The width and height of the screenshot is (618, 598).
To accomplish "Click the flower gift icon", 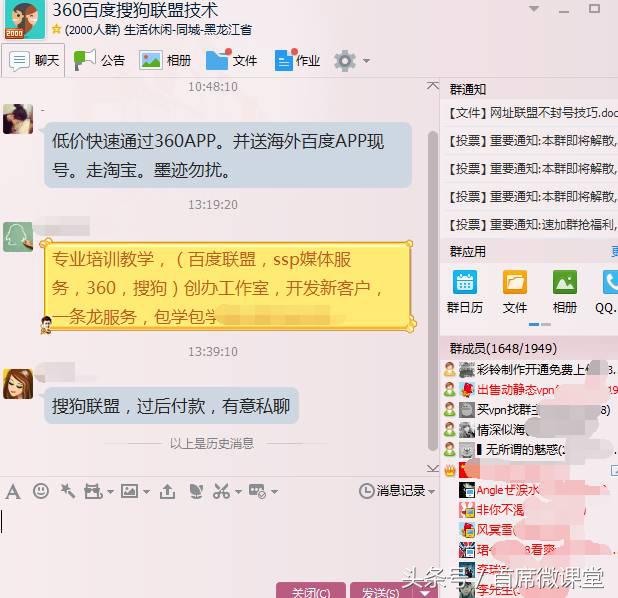I will 196,491.
